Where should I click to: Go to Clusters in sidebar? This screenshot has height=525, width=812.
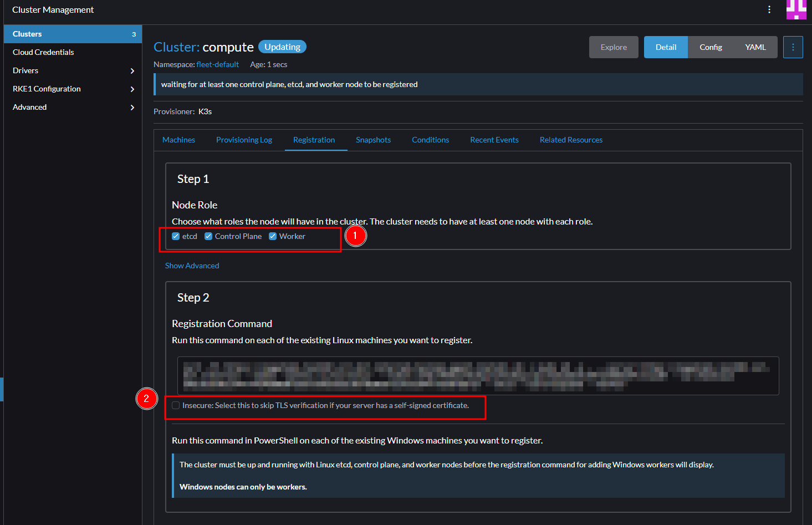[73, 34]
